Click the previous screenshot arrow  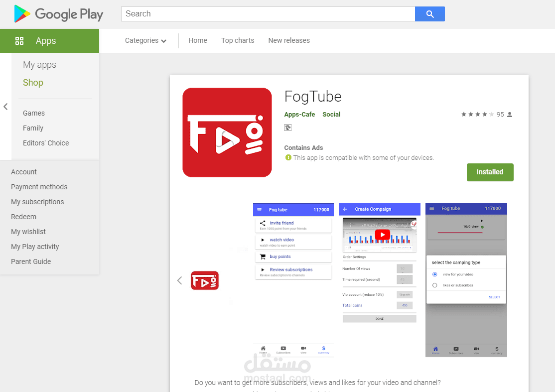pos(179,280)
